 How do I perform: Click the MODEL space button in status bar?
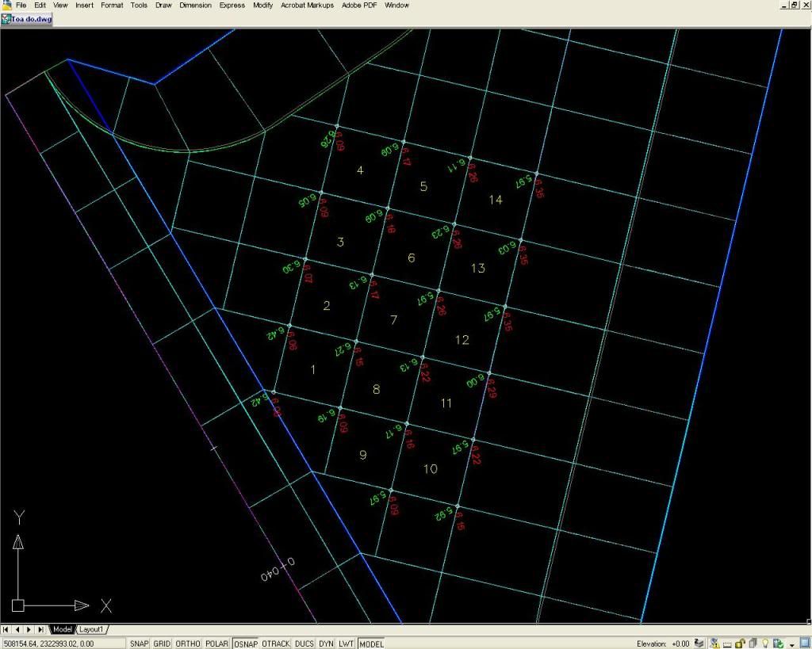pyautogui.click(x=371, y=643)
